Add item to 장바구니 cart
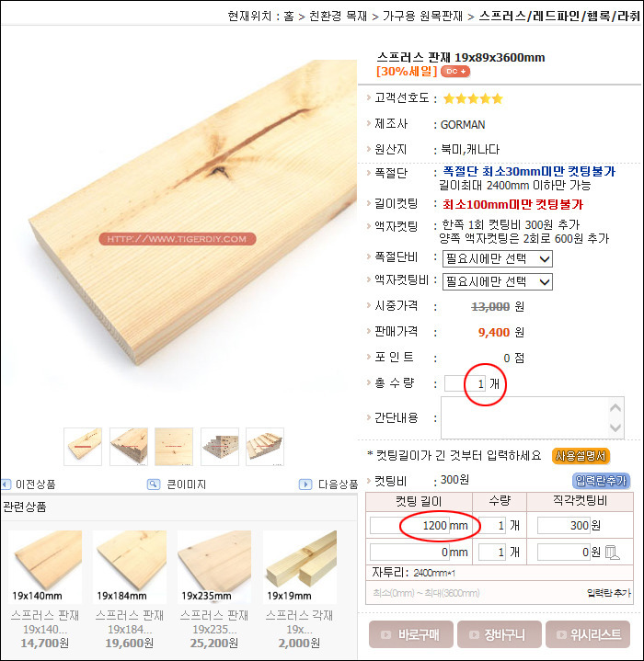644x661 pixels. click(x=499, y=634)
